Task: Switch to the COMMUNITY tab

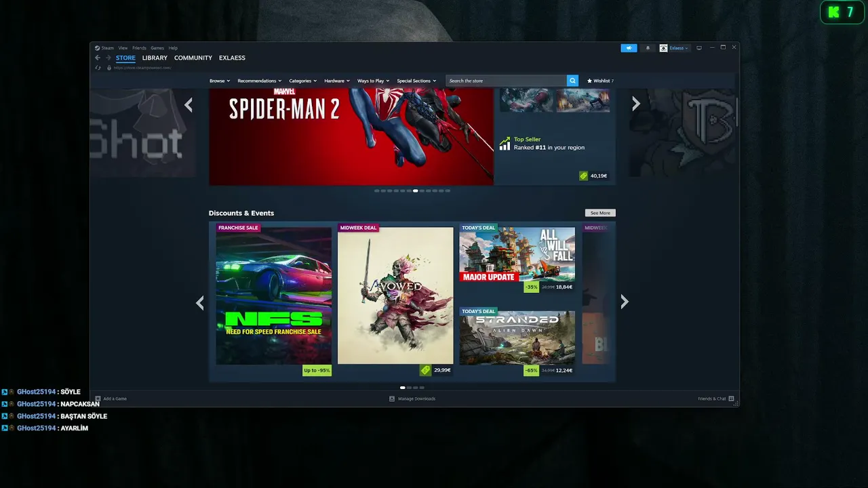Action: click(x=193, y=58)
